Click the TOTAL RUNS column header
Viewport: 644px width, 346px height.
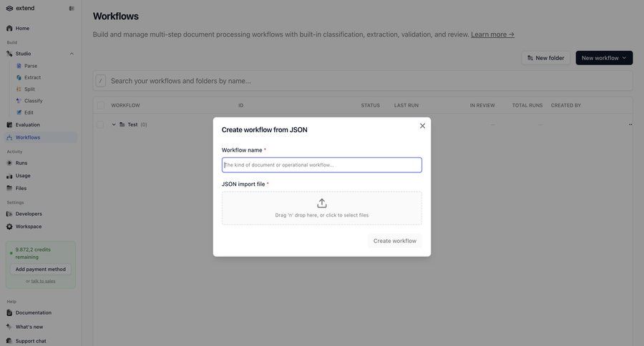[x=527, y=106]
